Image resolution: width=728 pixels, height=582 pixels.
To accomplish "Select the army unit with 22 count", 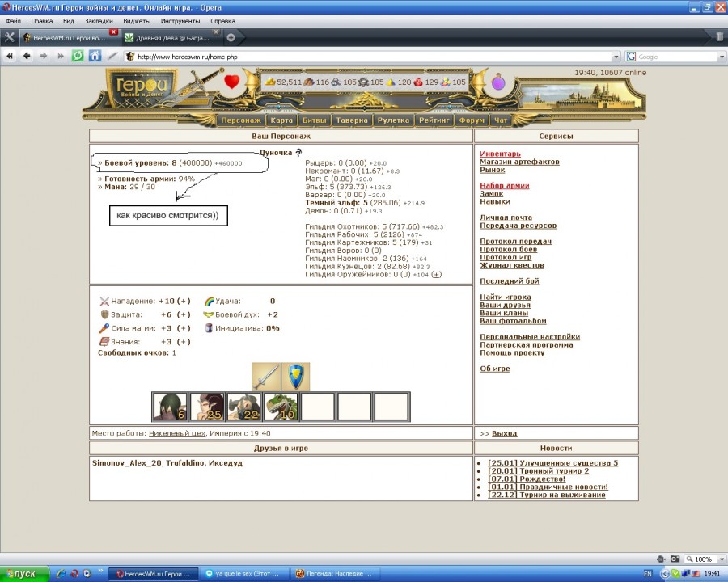I will point(243,407).
